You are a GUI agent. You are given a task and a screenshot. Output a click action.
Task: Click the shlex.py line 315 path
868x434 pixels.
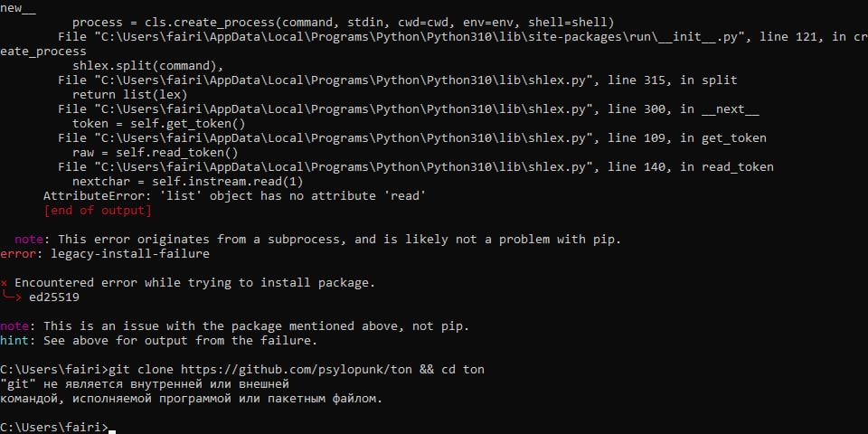tap(398, 80)
